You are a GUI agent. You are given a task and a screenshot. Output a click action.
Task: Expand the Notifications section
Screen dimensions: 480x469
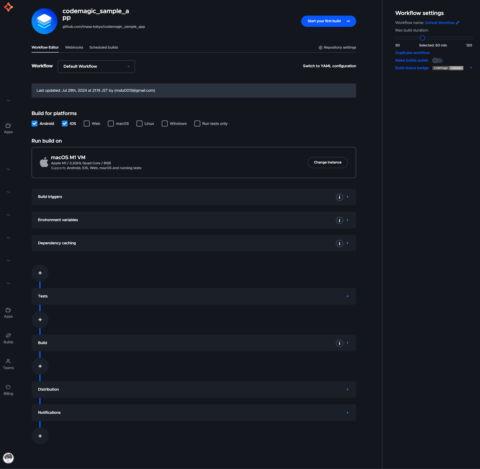point(194,413)
